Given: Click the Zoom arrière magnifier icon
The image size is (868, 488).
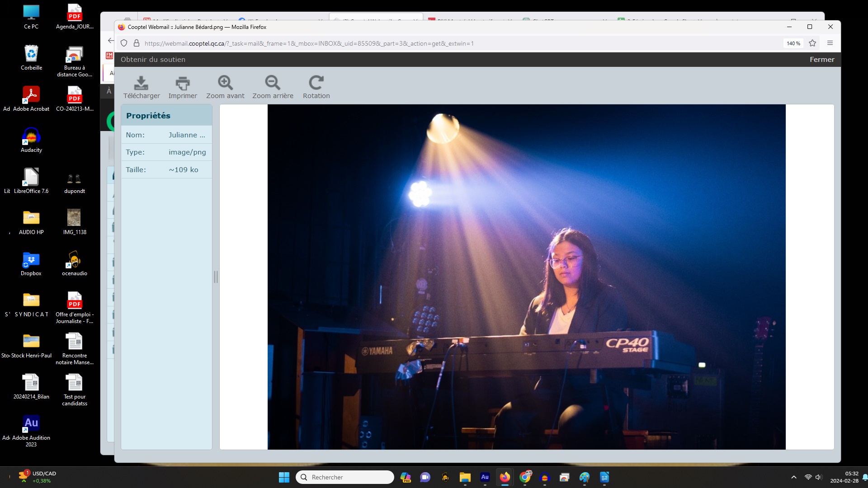Looking at the screenshot, I should (x=273, y=83).
